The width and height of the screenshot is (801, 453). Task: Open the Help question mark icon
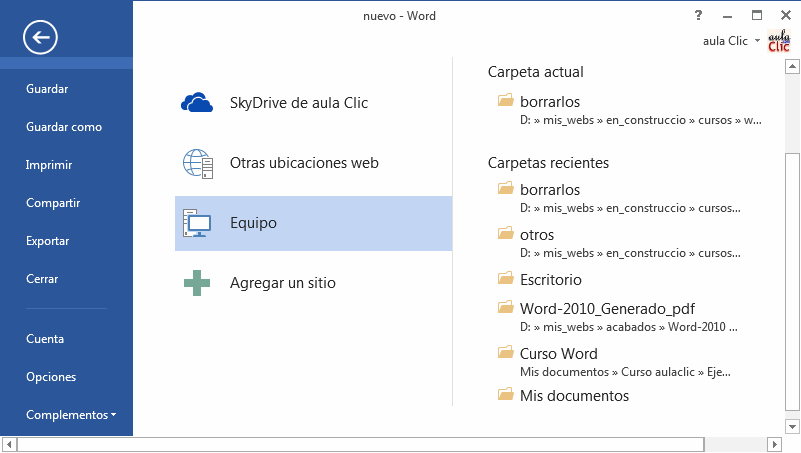(x=698, y=16)
